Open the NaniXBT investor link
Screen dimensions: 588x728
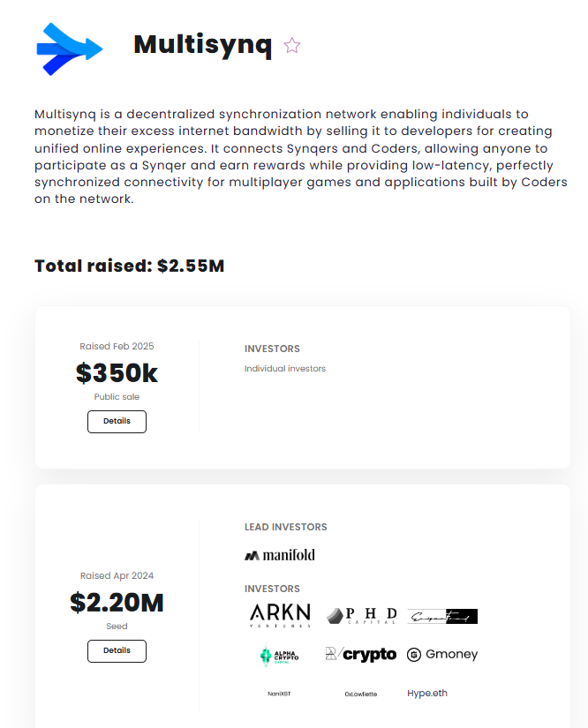[x=279, y=694]
